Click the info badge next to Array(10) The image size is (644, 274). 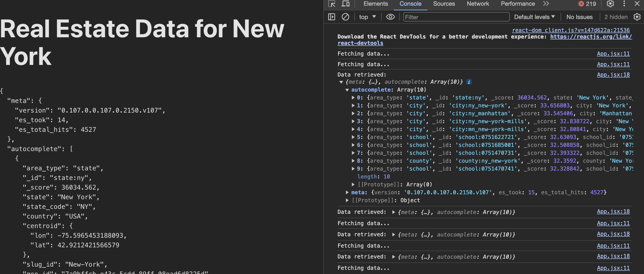(x=469, y=82)
